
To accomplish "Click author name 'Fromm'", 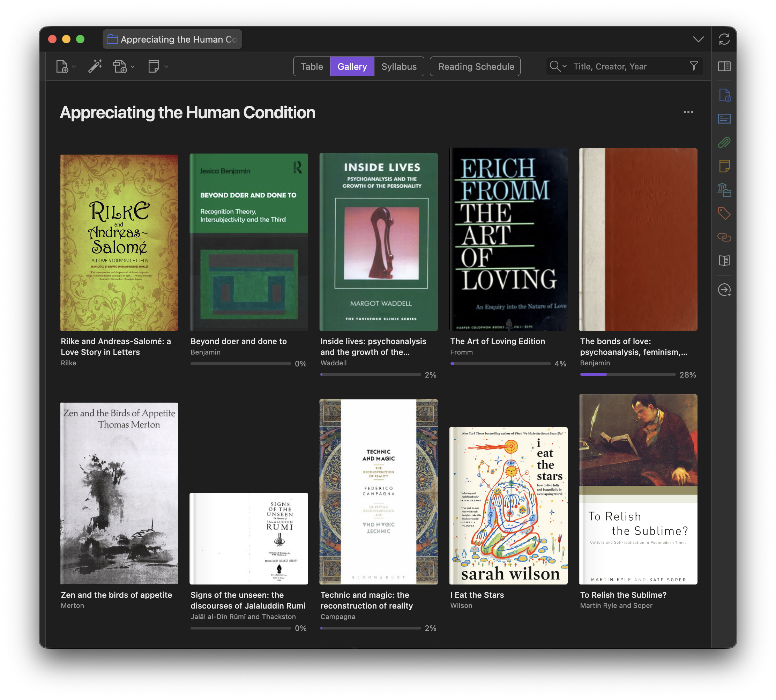I will (x=461, y=352).
